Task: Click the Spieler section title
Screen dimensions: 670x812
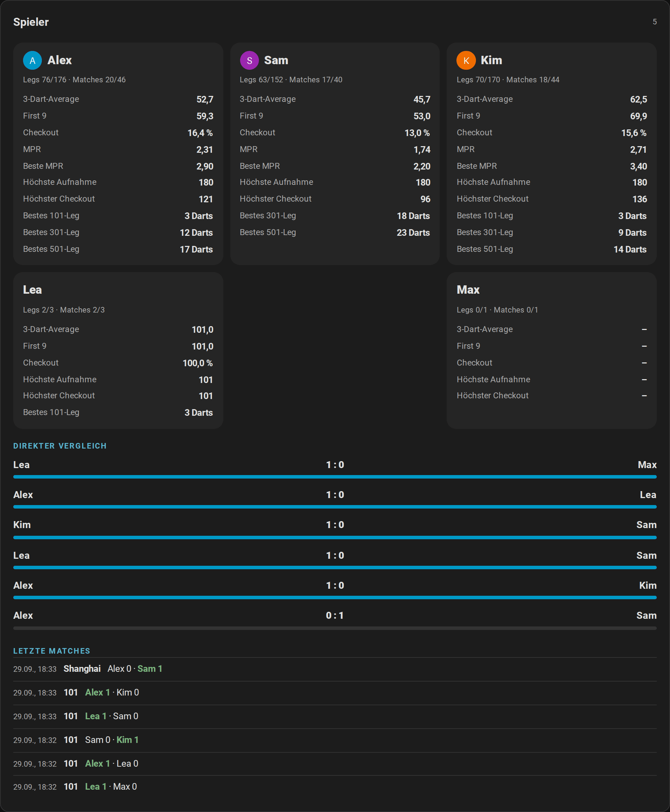Action: [x=31, y=22]
